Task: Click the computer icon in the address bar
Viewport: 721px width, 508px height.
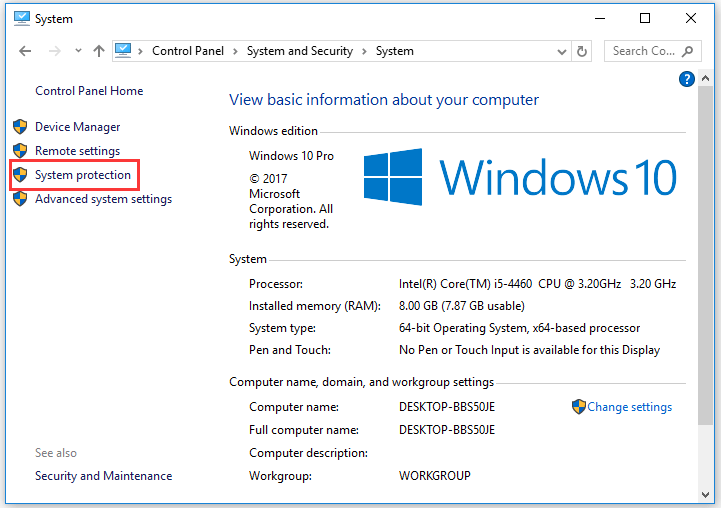Action: 123,51
